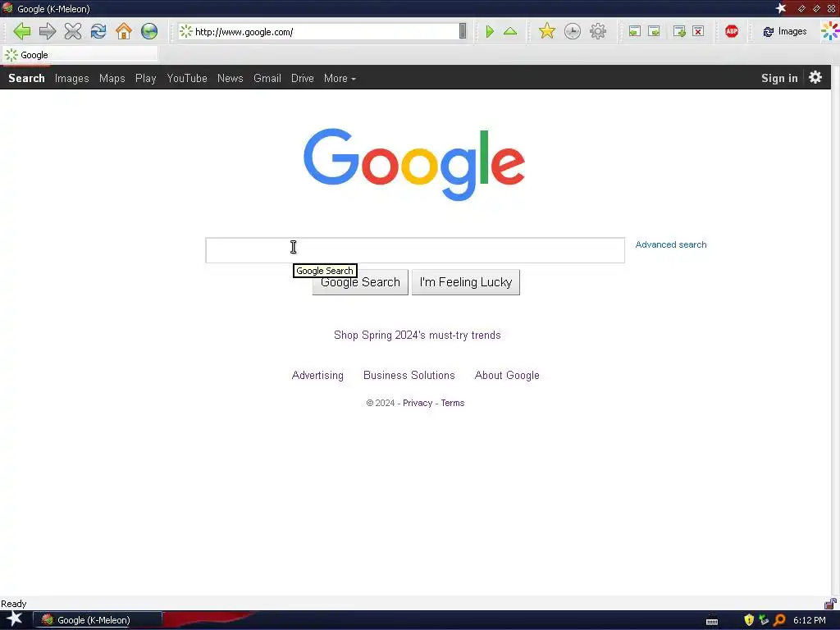Open Maps in the Google bar
This screenshot has width=840, height=630.
tap(112, 78)
